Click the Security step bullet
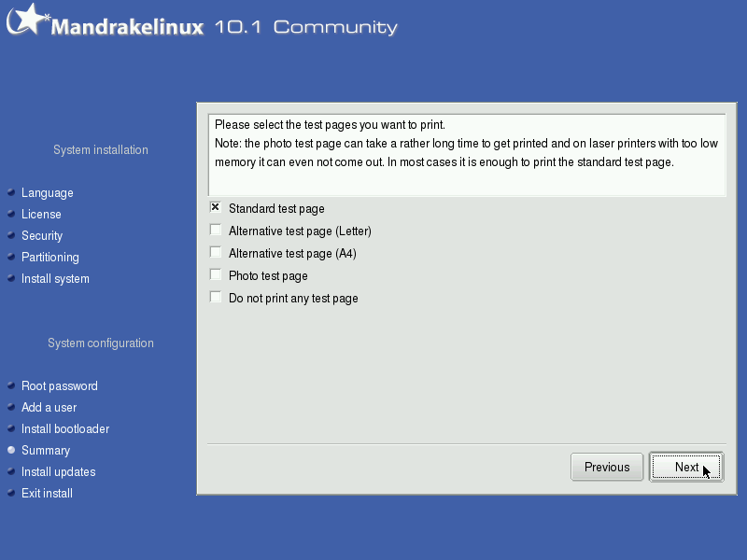 [11, 235]
